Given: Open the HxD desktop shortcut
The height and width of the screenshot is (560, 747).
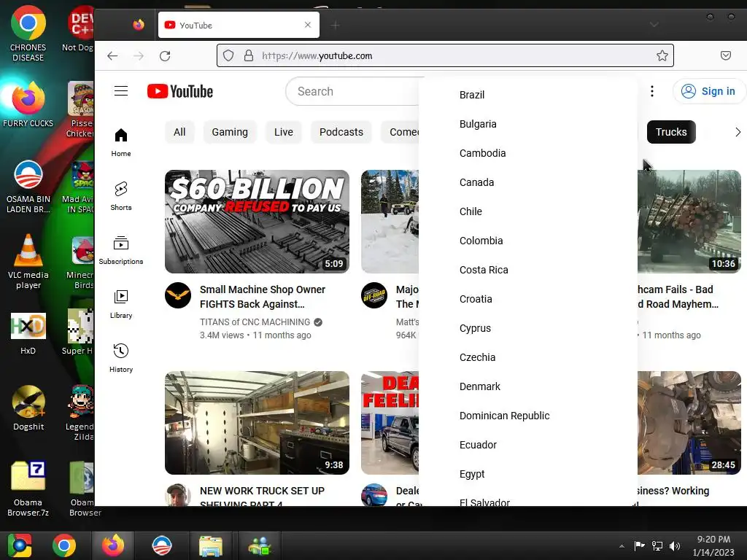Looking at the screenshot, I should point(28,333).
